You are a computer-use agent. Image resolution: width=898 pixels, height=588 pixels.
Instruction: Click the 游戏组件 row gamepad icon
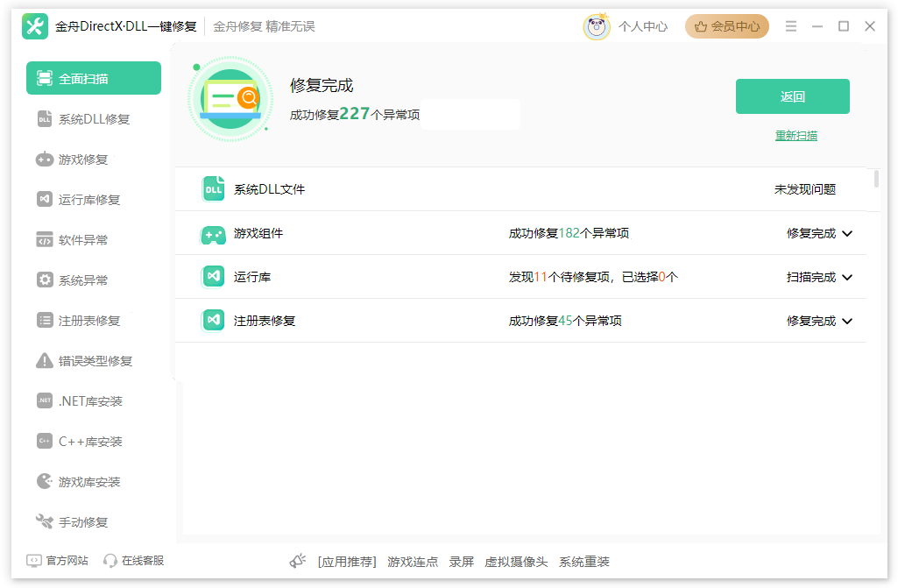tap(213, 234)
